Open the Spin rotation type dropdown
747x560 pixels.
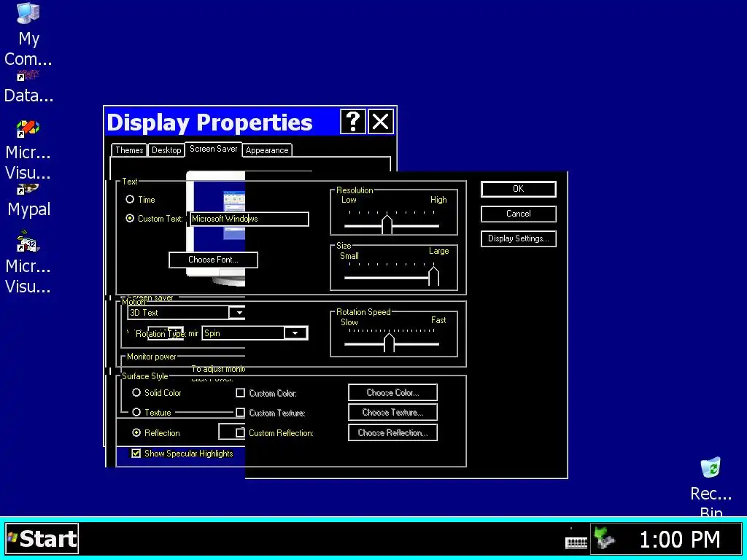(295, 333)
